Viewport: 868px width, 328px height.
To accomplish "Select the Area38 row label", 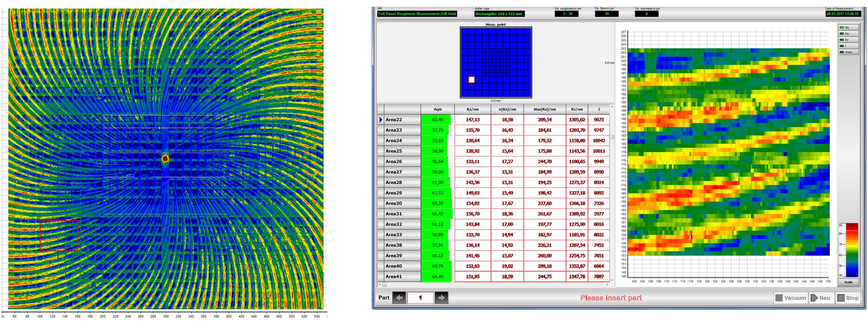I will click(402, 245).
